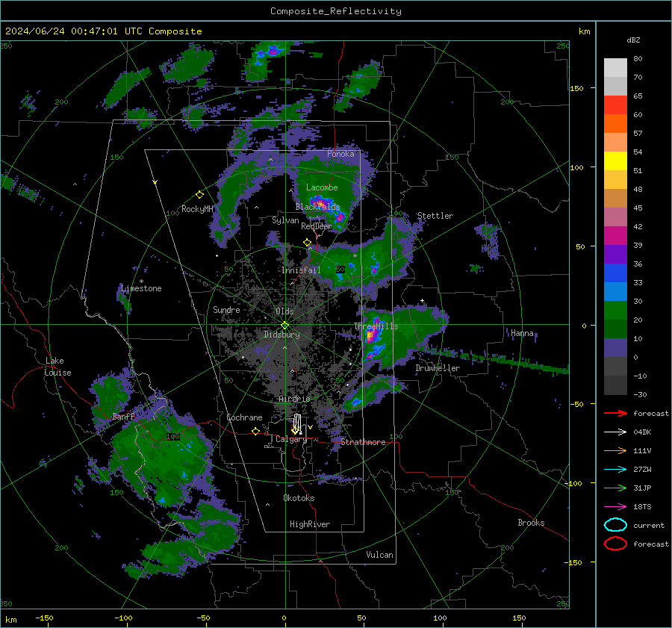Click the Composite_Reflectivity title text
The image size is (672, 628).
coord(336,11)
